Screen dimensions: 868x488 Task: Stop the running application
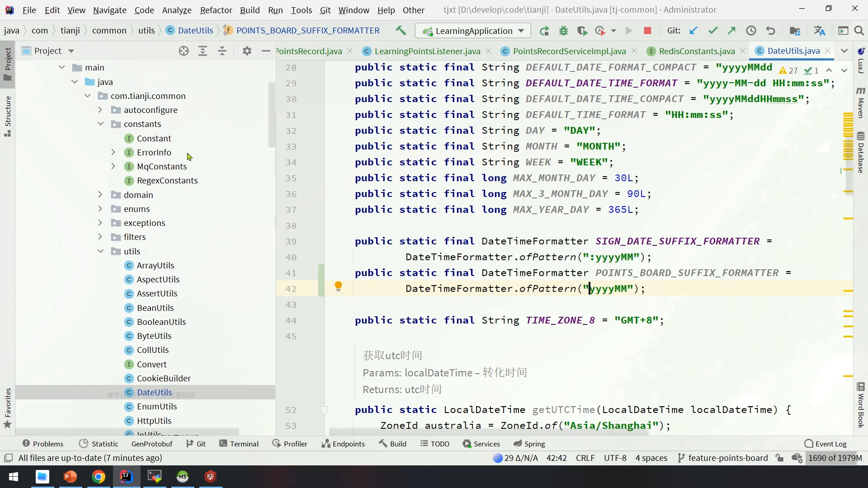[x=647, y=31]
